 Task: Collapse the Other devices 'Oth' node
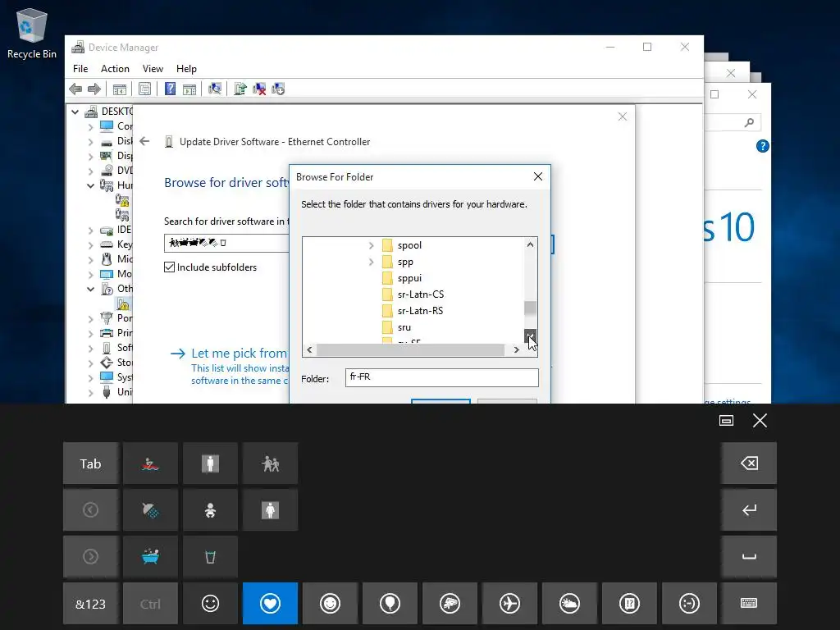[x=90, y=289]
